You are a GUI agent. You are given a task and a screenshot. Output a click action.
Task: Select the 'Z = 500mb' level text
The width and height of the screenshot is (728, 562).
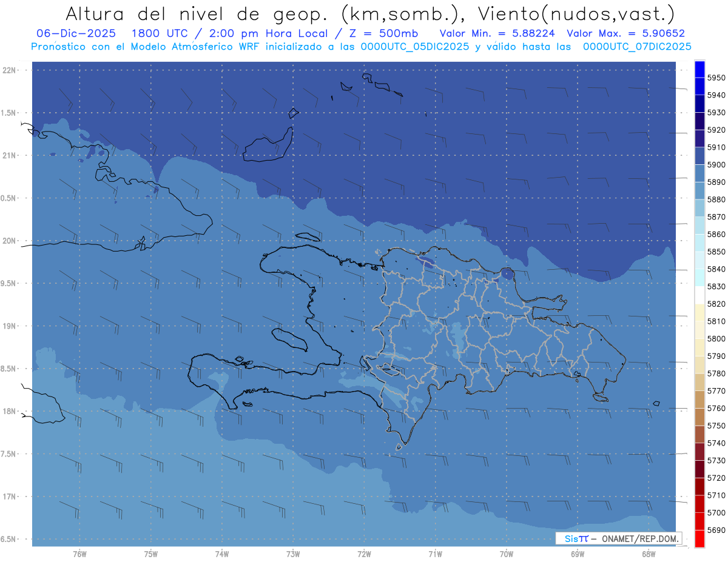(x=384, y=33)
